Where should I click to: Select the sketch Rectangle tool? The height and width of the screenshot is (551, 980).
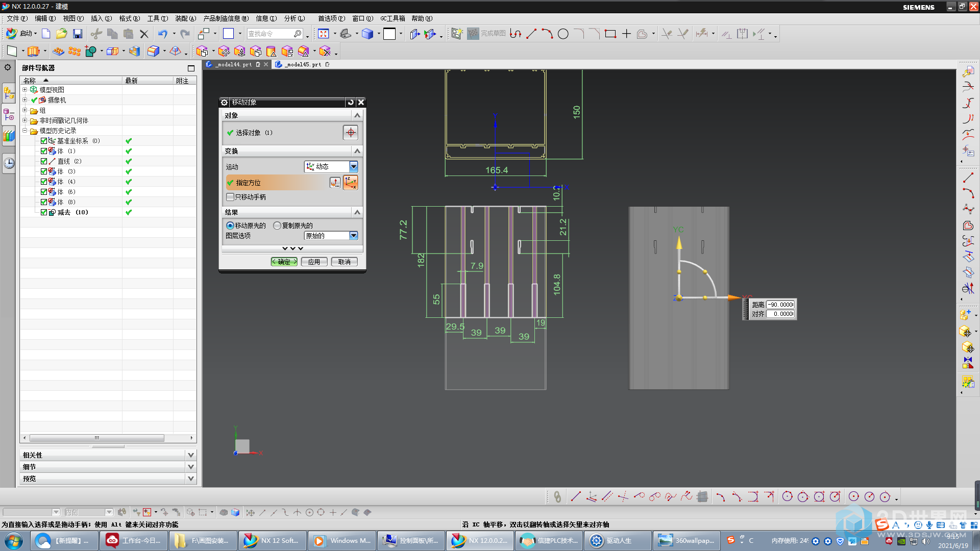(610, 34)
